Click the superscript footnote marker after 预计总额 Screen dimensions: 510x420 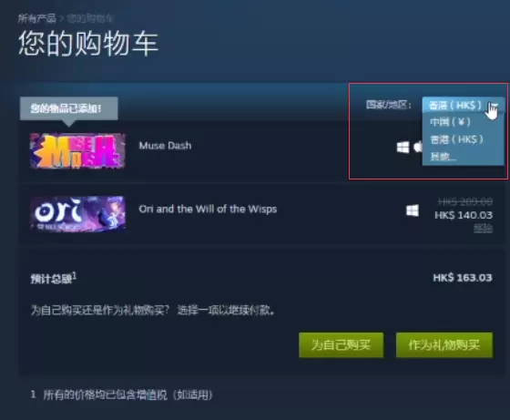click(x=74, y=276)
